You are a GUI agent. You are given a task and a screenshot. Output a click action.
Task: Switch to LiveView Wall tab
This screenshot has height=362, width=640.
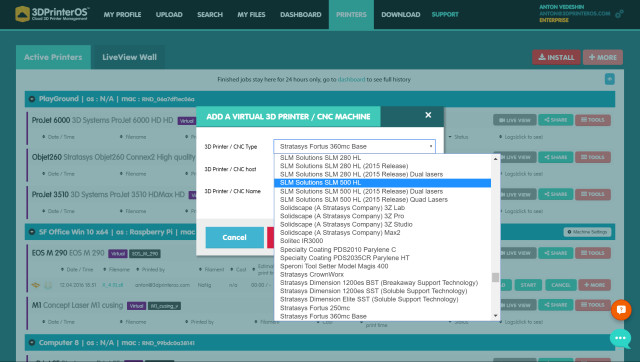(x=129, y=57)
